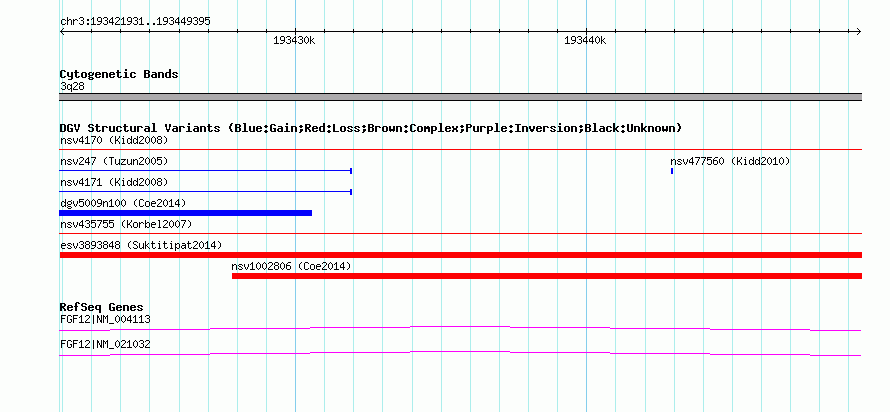Click the 193440k ruler tick label

(x=585, y=40)
